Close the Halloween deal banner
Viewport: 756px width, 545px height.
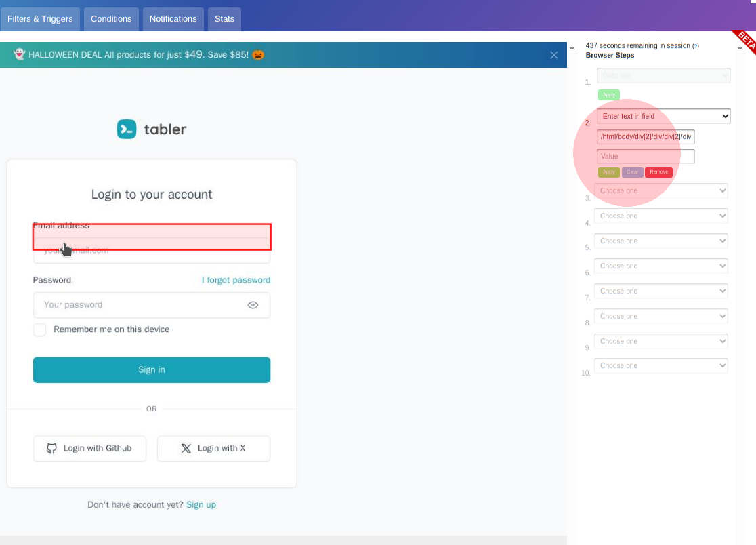point(554,55)
